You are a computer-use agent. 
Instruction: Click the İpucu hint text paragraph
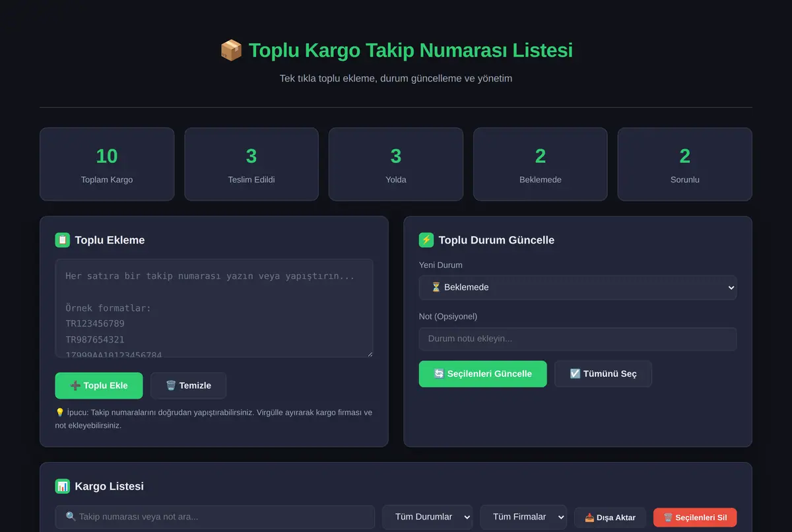[x=214, y=419]
